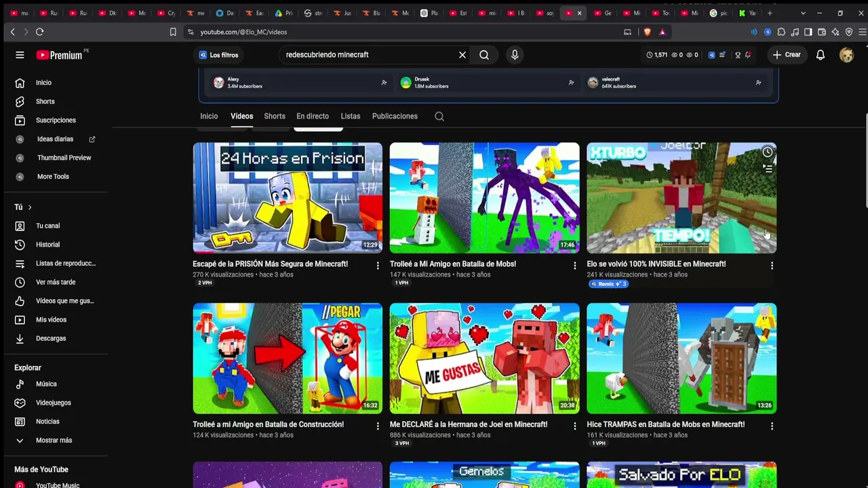Reload the page in the browser toolbar
This screenshot has width=868, height=488.
click(x=39, y=32)
